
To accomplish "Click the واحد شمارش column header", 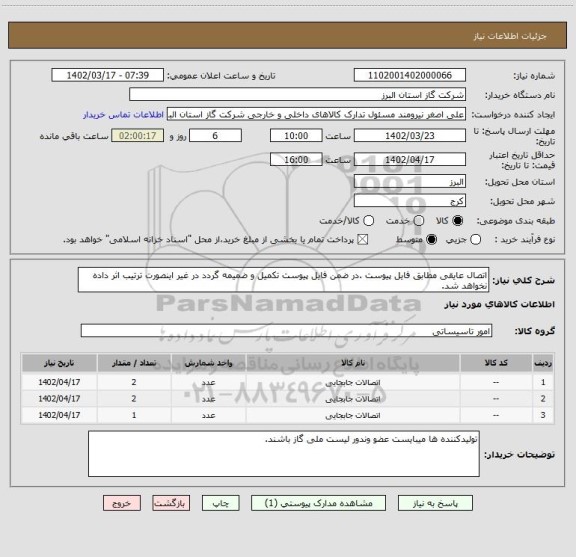I will pyautogui.click(x=208, y=363).
